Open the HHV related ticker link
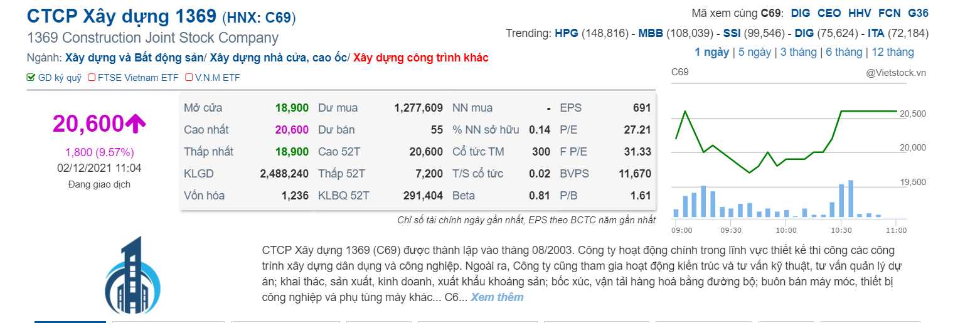This screenshot has height=323, width=980. (859, 13)
